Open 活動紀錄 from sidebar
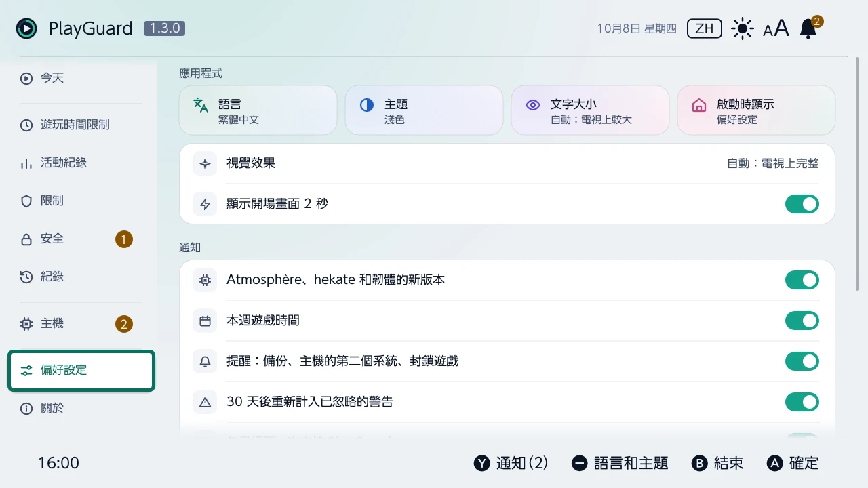This screenshot has width=868, height=488. point(81,163)
